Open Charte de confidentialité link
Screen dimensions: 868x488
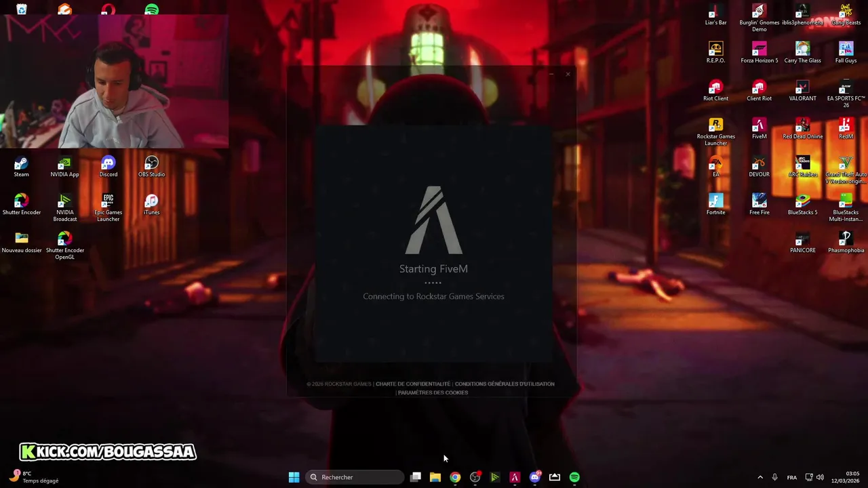(x=413, y=384)
